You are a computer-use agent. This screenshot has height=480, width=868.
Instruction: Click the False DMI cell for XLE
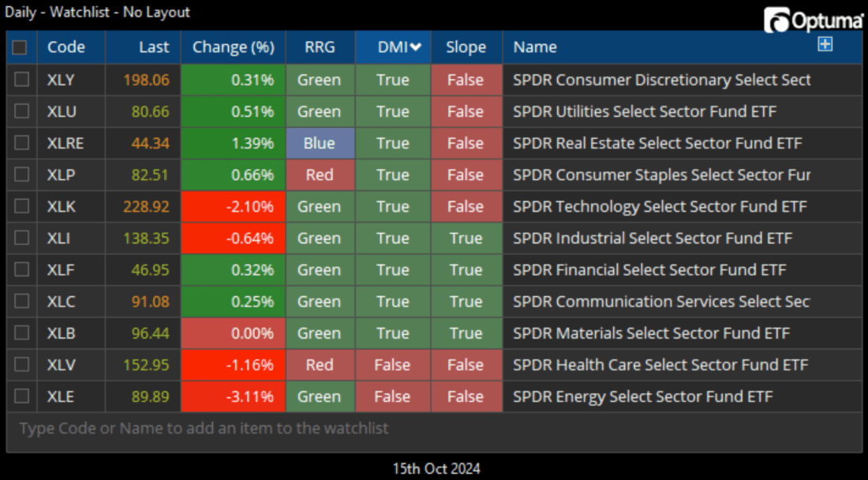coord(393,396)
